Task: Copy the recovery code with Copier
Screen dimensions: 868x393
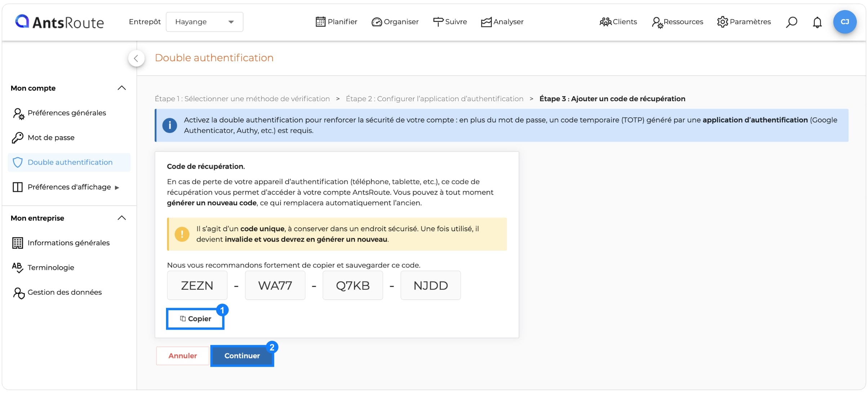Action: click(x=196, y=319)
